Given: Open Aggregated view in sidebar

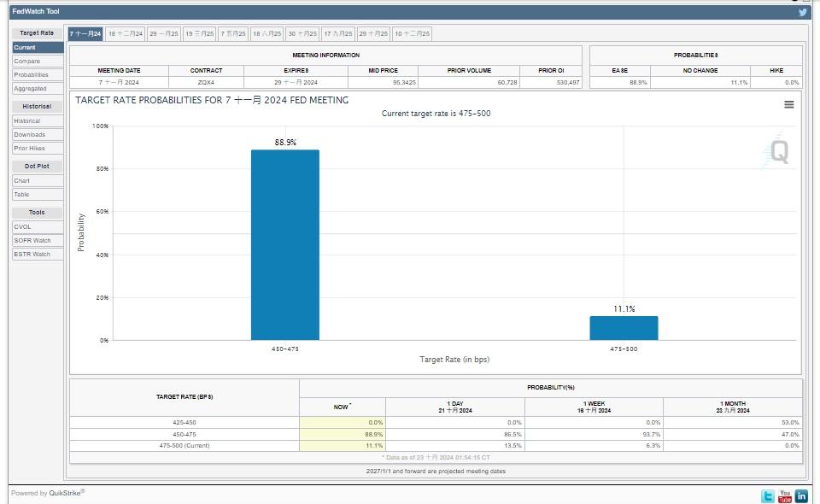Looking at the screenshot, I should click(x=38, y=89).
